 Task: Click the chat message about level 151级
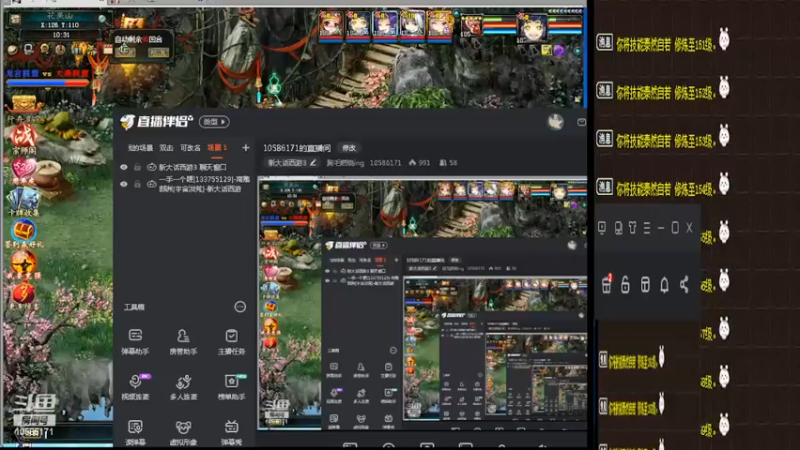click(x=665, y=43)
